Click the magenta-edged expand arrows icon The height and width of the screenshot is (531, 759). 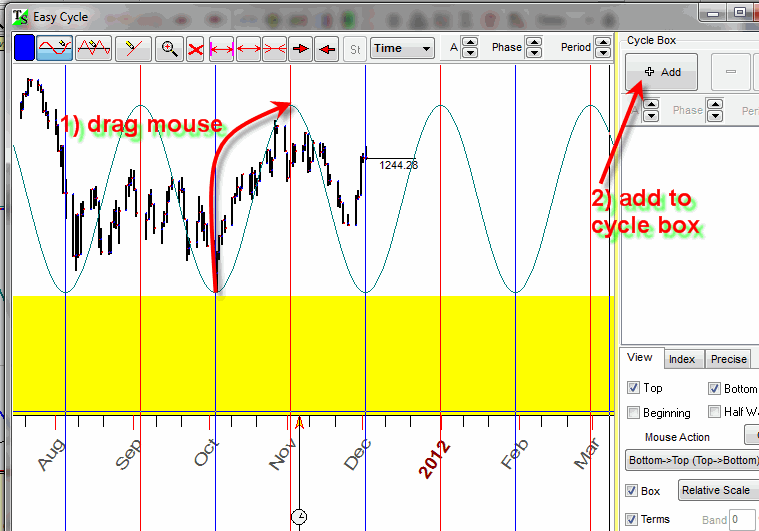(222, 48)
